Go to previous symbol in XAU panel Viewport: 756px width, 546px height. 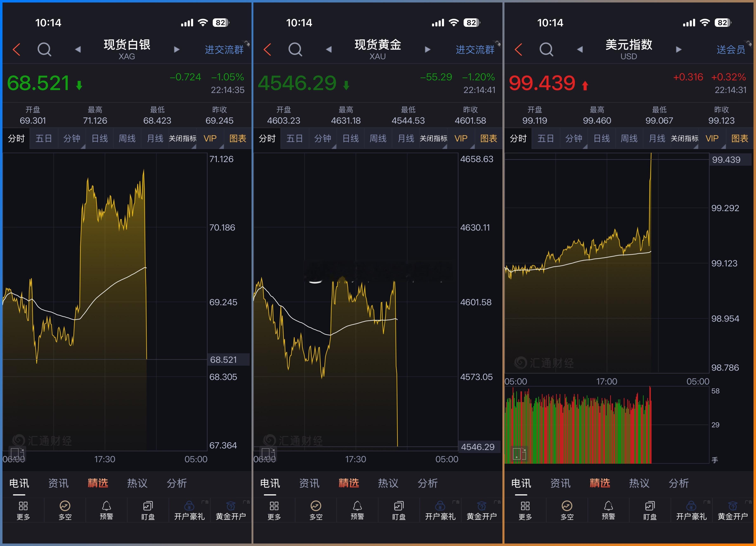329,49
